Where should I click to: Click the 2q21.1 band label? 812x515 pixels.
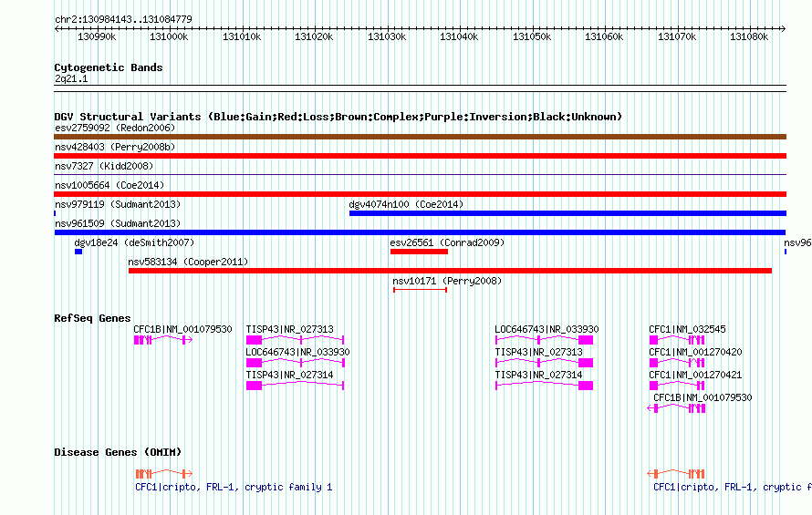(x=71, y=78)
